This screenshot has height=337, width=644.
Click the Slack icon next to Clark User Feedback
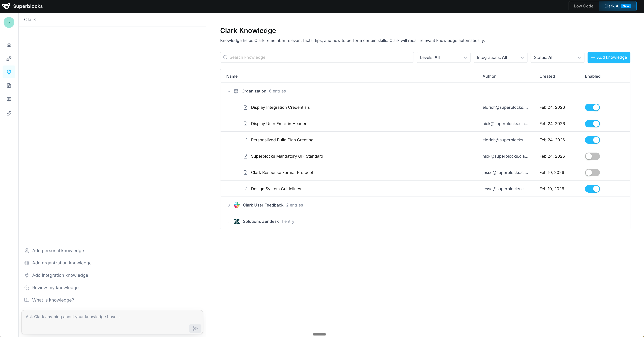237,205
